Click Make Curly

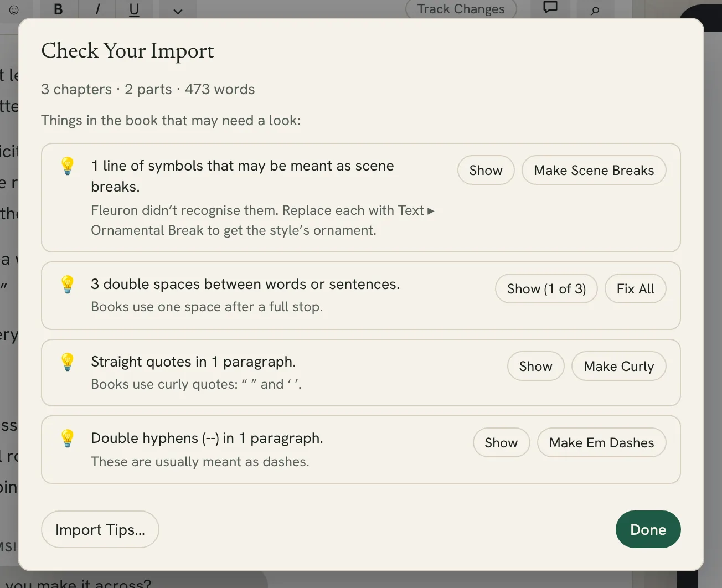619,367
